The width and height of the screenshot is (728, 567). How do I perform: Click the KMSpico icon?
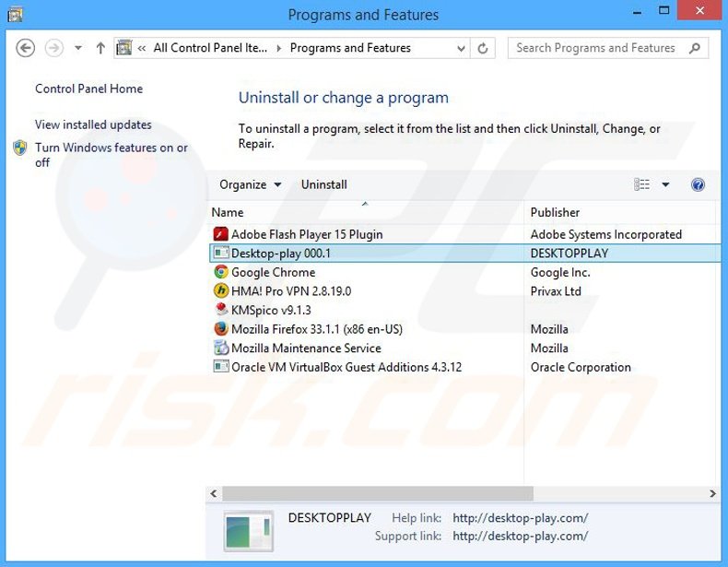[221, 309]
